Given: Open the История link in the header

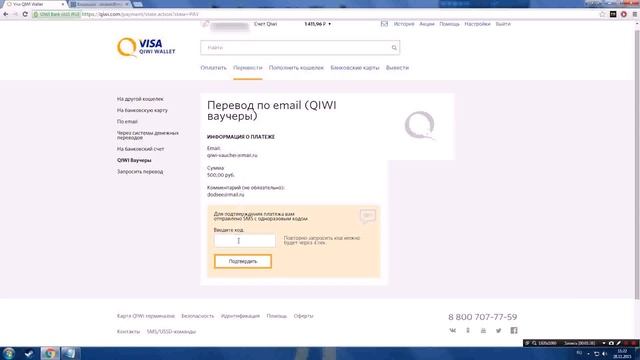Looking at the screenshot, I should tap(404, 24).
